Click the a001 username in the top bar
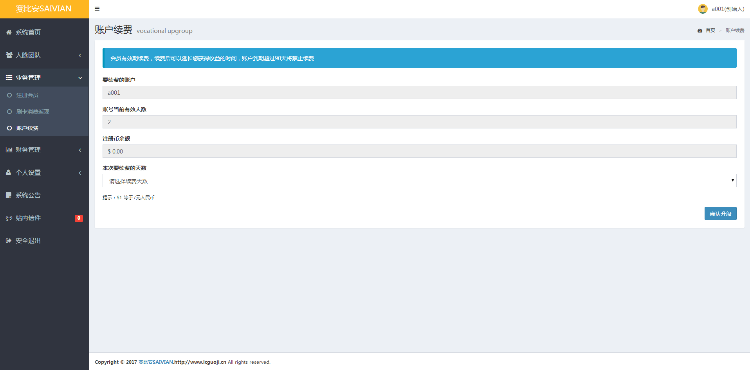 point(727,9)
